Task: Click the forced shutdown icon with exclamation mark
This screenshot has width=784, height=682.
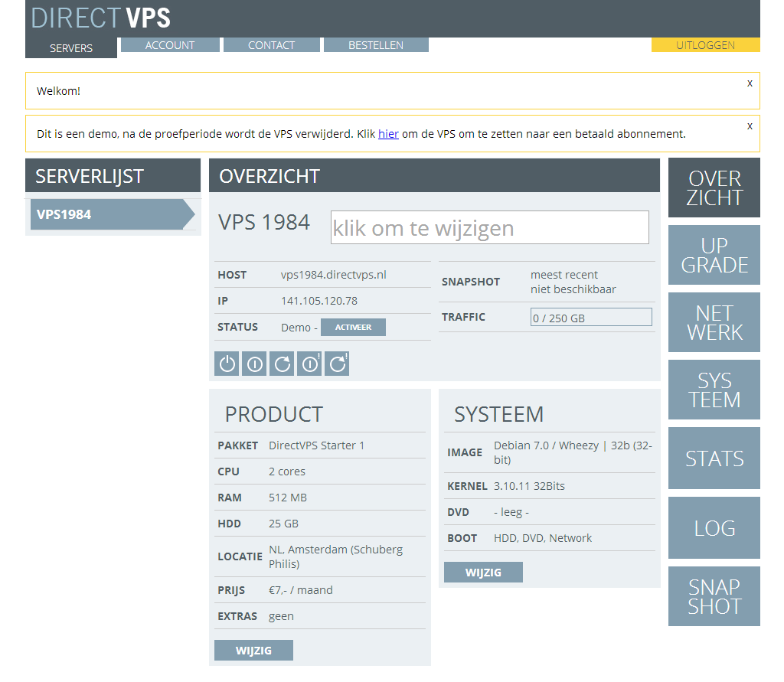Action: click(309, 364)
